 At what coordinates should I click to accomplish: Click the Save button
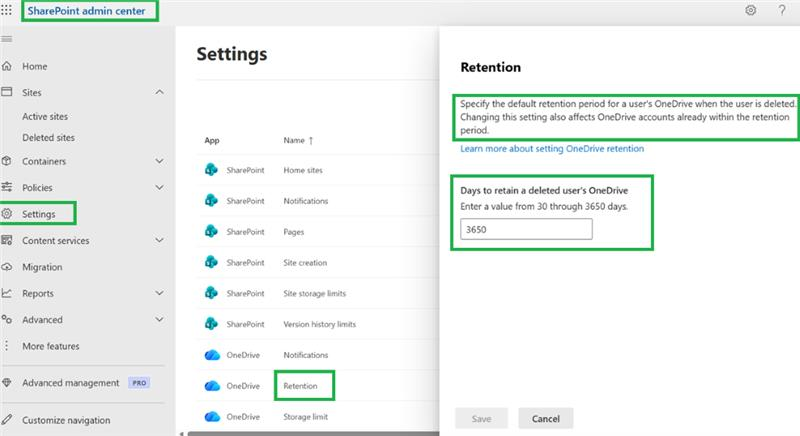point(481,419)
